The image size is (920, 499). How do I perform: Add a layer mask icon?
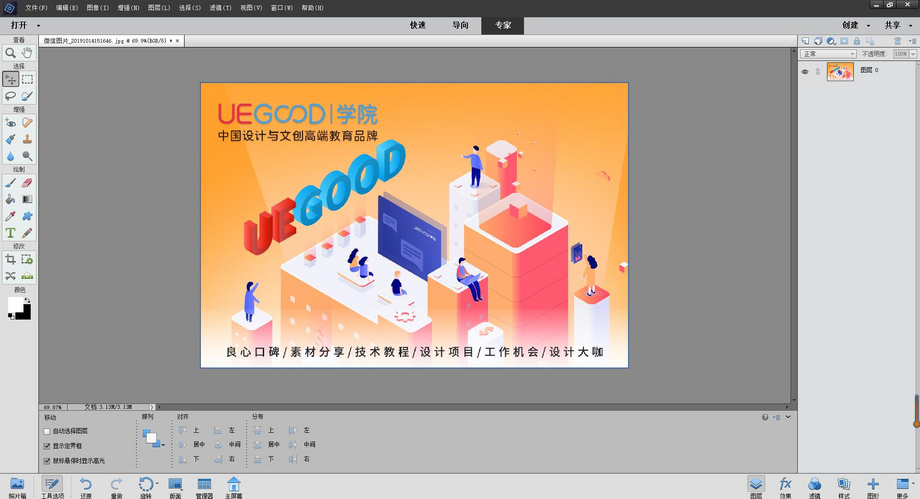pyautogui.click(x=844, y=41)
